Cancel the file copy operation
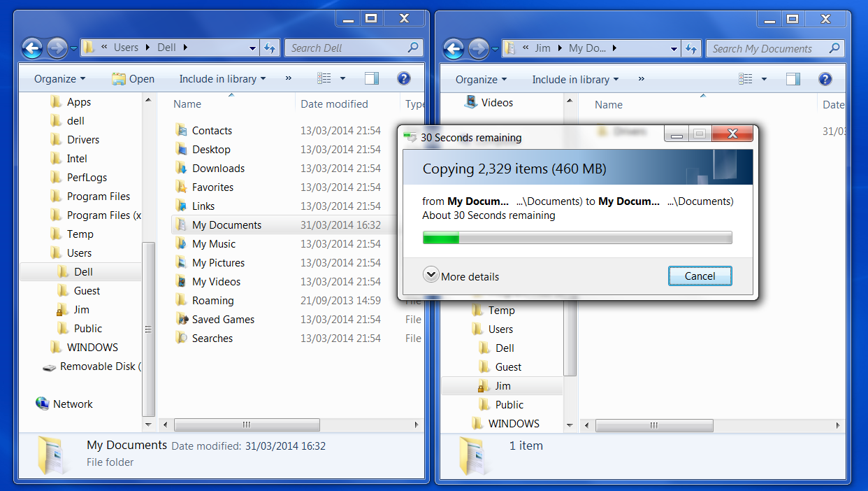Viewport: 868px width, 491px height. [700, 276]
